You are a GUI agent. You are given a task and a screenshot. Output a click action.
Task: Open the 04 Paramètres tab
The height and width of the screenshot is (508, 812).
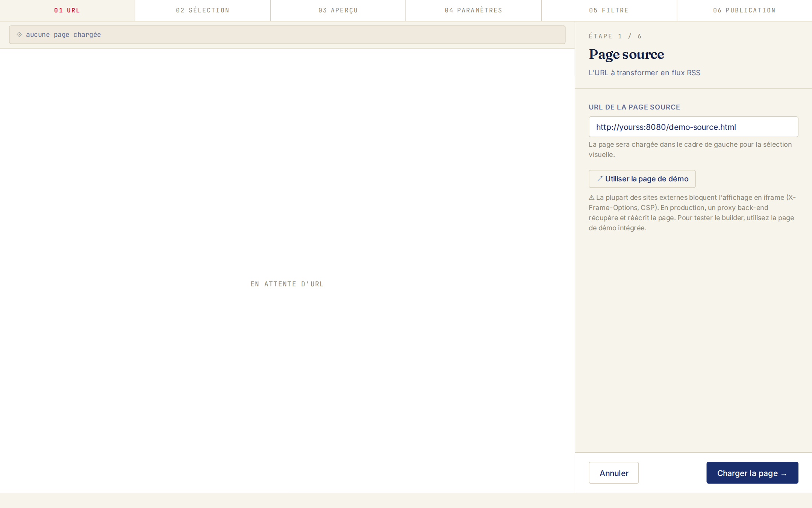coord(474,10)
